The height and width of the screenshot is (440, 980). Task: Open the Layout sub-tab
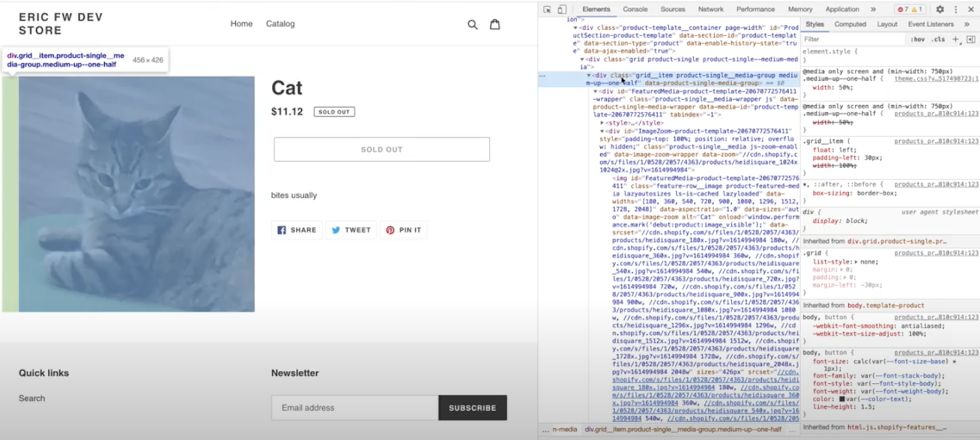point(887,24)
